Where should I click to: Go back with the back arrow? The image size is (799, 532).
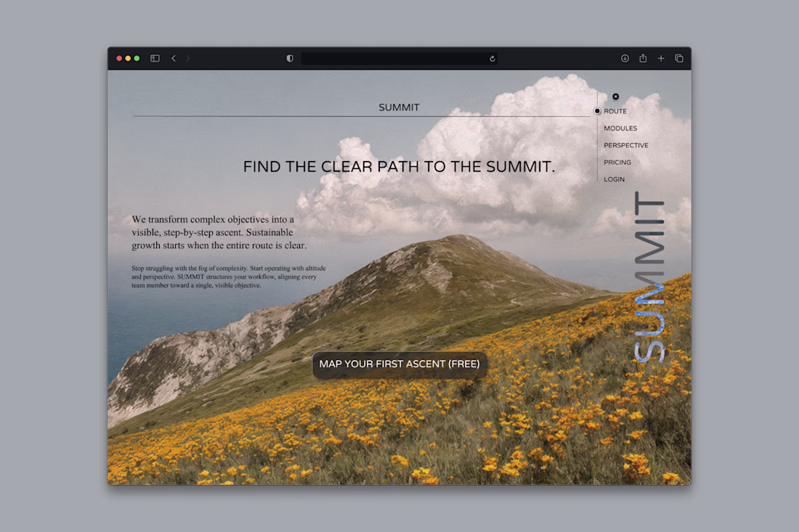174,59
